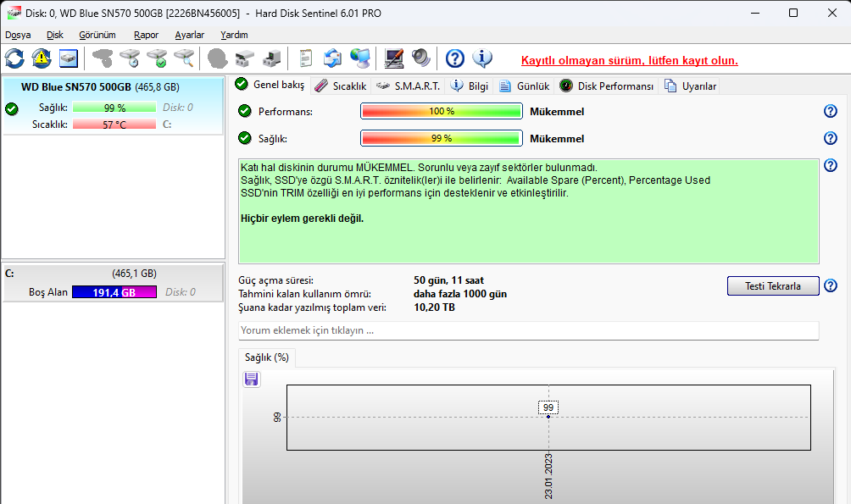Click the refresh icon with yellow warning triangle

tap(42, 58)
